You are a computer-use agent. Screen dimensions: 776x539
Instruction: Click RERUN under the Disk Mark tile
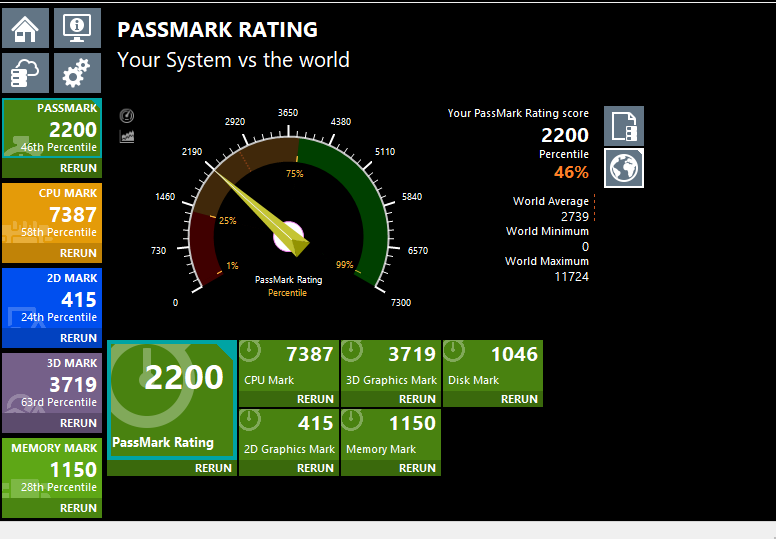519,399
